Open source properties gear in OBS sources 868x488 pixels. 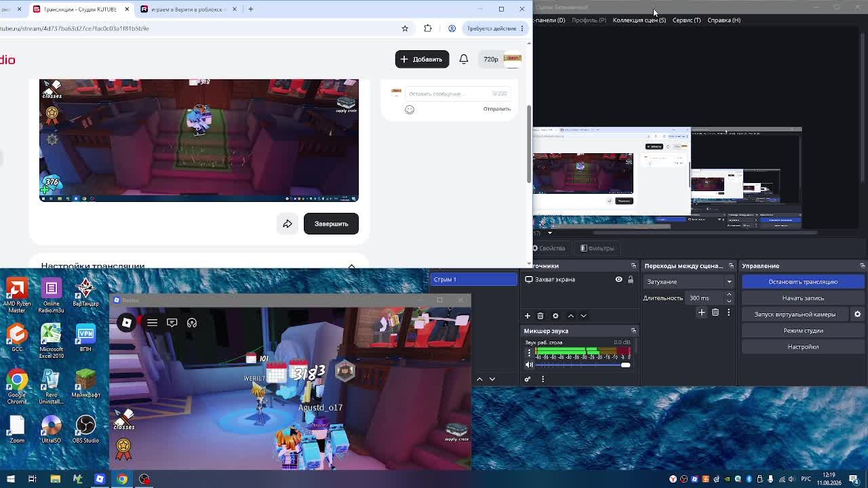coord(555,316)
